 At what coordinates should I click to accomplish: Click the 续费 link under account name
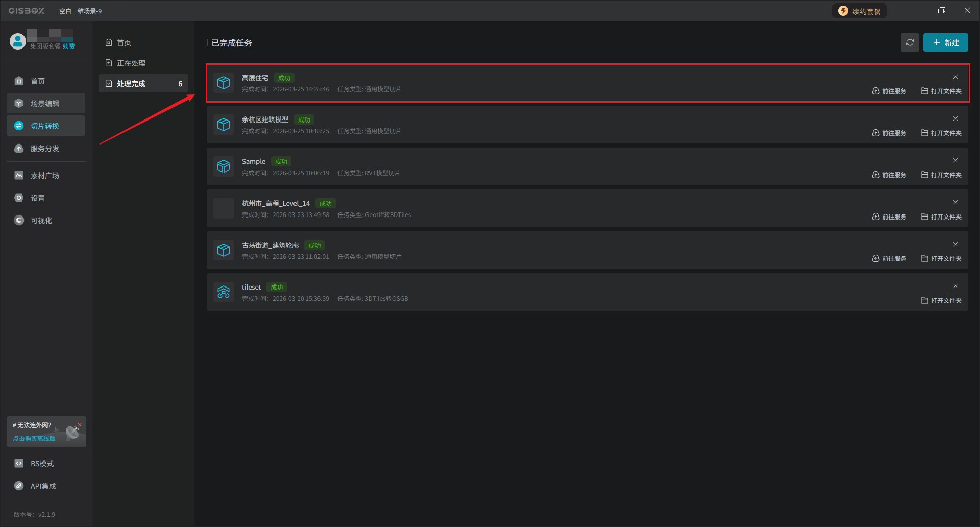coord(69,46)
